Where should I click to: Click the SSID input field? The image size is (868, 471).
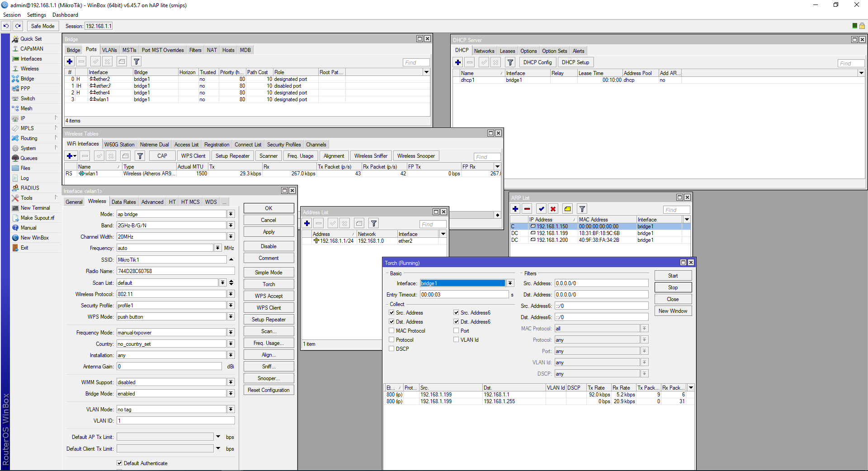[x=171, y=260]
